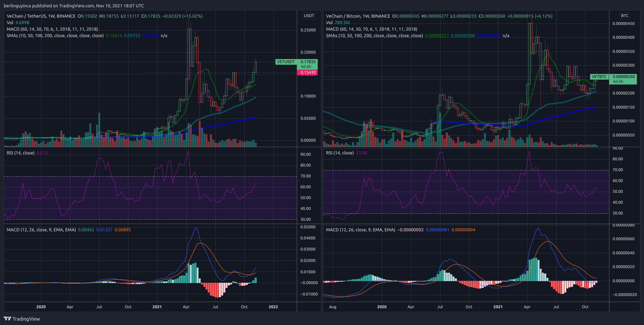
Task: Select the MACD (60, 14, 30...) legend, right chart
Action: pyautogui.click(x=372, y=29)
